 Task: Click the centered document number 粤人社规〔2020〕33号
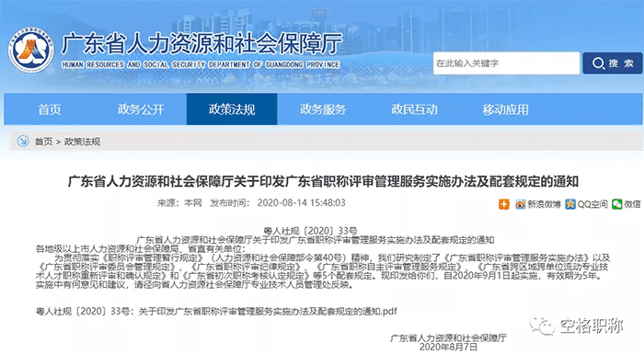(x=311, y=231)
